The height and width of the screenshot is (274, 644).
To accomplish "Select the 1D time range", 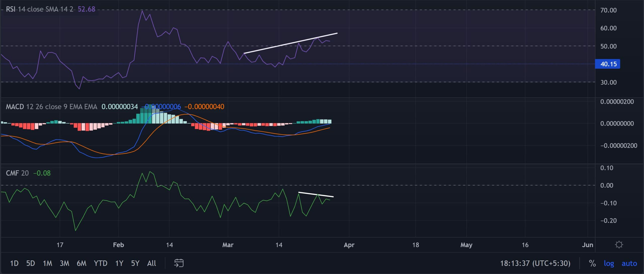I will (x=14, y=263).
